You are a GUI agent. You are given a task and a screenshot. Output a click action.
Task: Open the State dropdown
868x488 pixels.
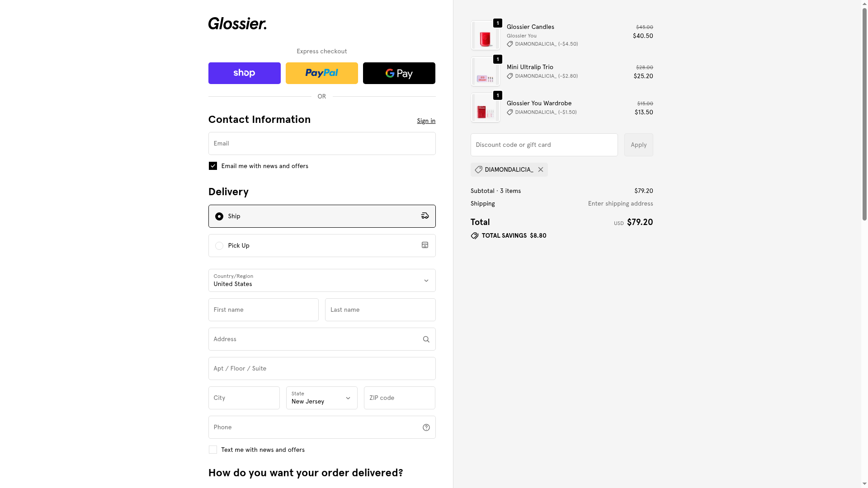(x=321, y=398)
